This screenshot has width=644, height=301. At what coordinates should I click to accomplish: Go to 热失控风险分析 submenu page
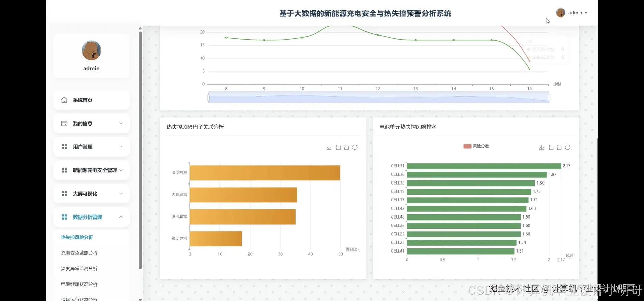[x=77, y=237]
